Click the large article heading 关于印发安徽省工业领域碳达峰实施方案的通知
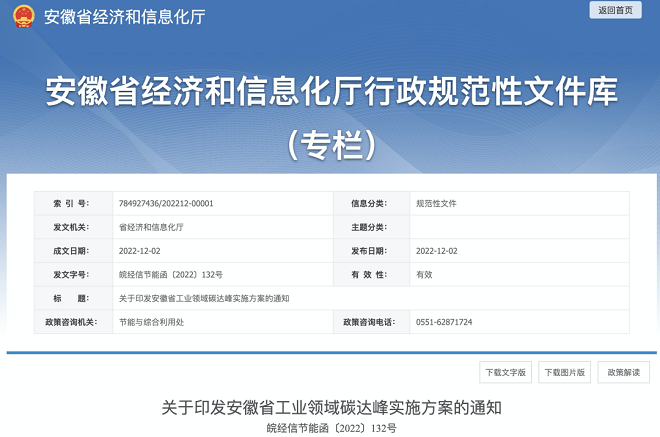660x437 pixels. coord(331,408)
